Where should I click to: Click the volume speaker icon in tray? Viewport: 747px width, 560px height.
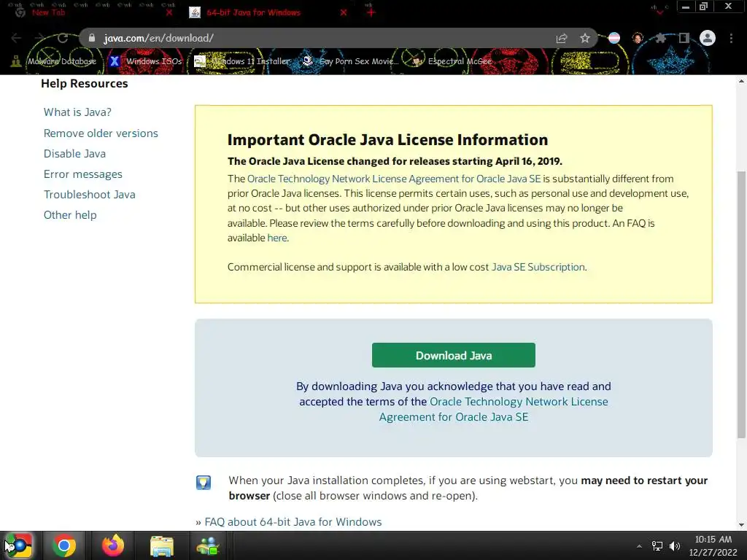[675, 546]
